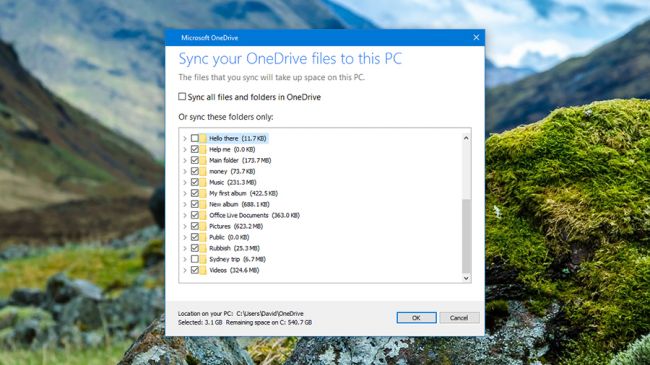Image resolution: width=650 pixels, height=365 pixels.
Task: Click the Cancel button
Action: tap(459, 318)
